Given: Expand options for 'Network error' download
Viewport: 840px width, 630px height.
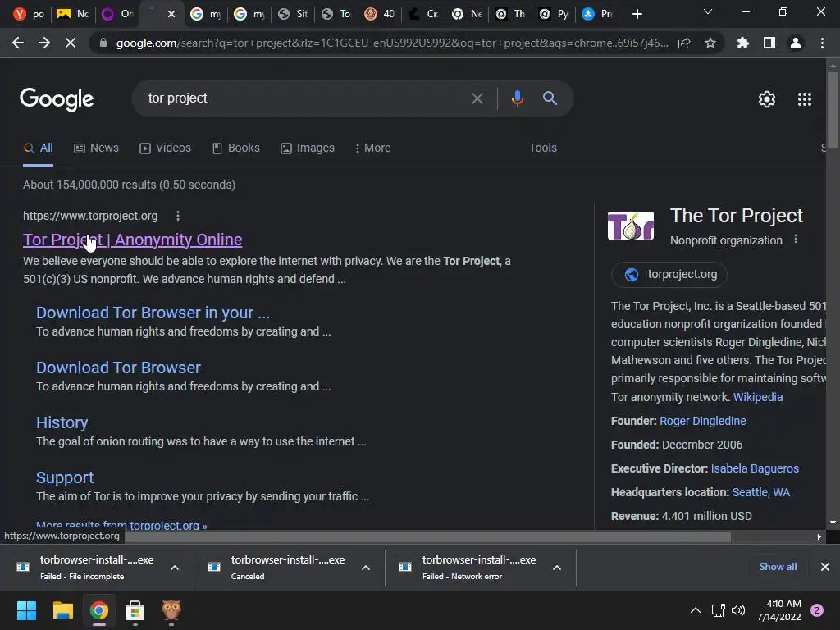Looking at the screenshot, I should 557,568.
